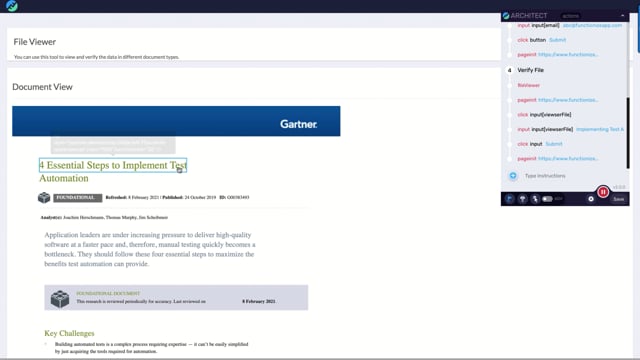This screenshot has width=640, height=360.
Task: Select the pageInit step below the fileViewer step
Action: (558, 100)
